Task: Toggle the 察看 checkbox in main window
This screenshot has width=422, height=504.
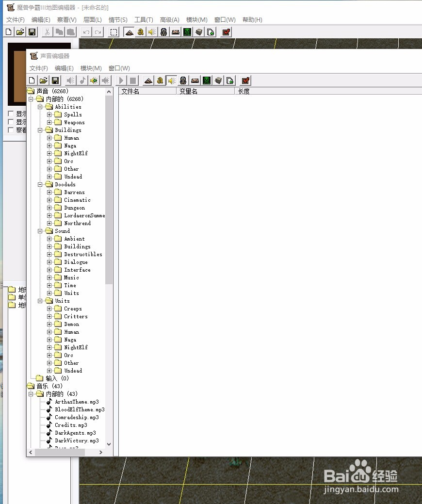Action: point(11,130)
